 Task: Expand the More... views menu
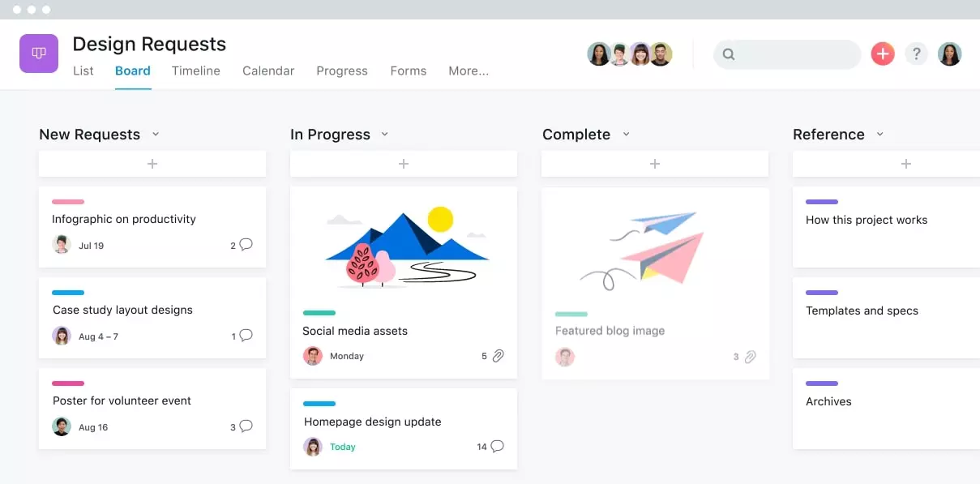tap(469, 71)
